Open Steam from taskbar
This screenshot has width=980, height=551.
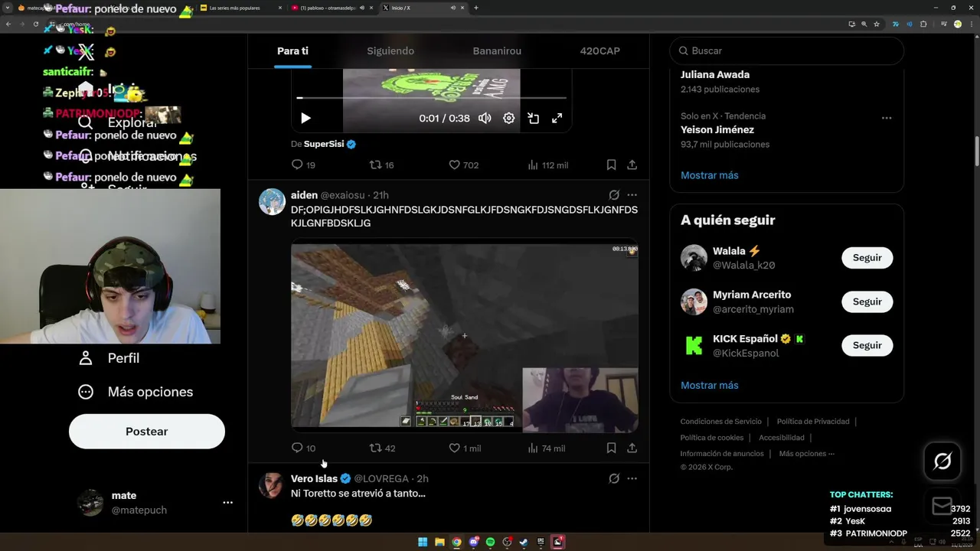click(524, 542)
